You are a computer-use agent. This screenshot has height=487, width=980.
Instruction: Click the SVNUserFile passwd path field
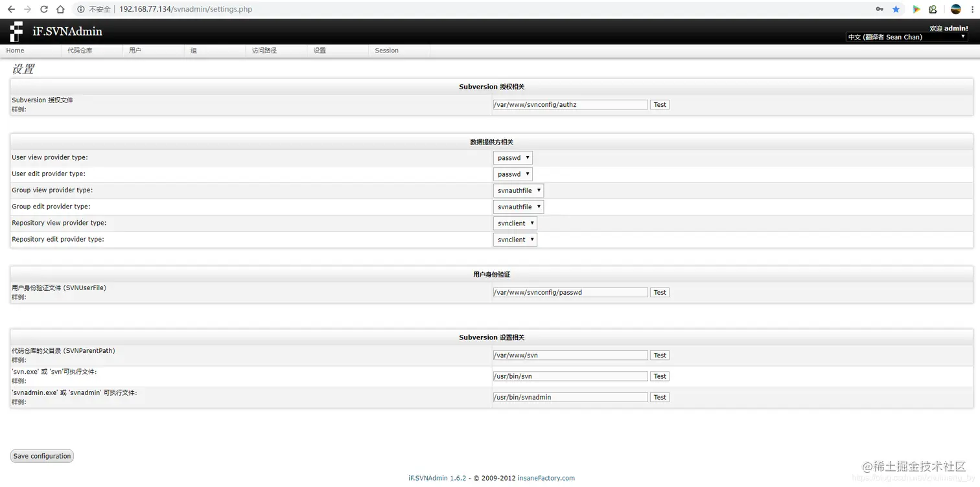[x=570, y=292]
